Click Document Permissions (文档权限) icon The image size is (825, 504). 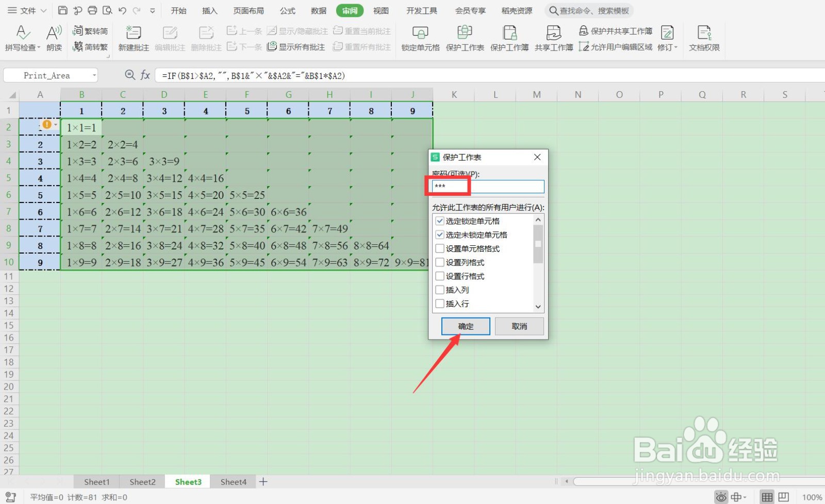coord(704,38)
